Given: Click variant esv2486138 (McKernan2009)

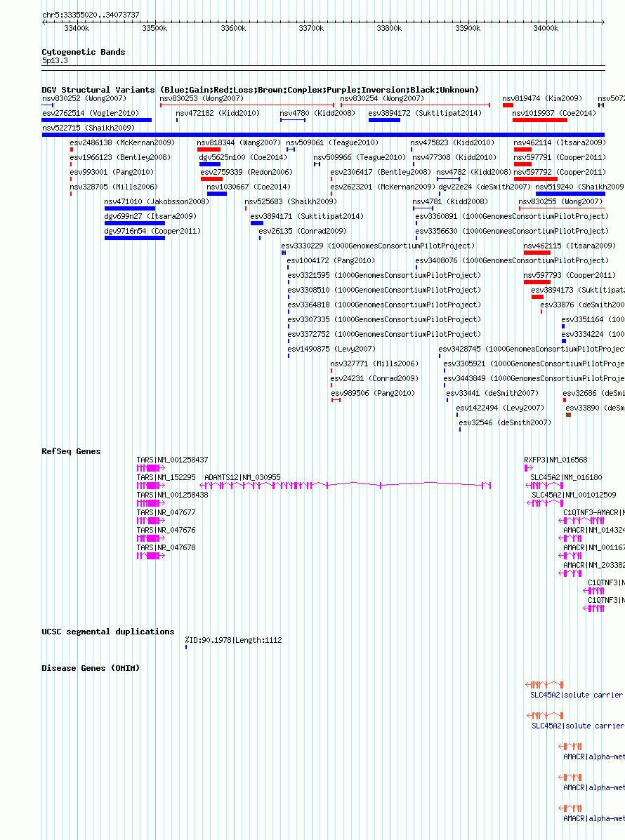Looking at the screenshot, I should point(122,142).
